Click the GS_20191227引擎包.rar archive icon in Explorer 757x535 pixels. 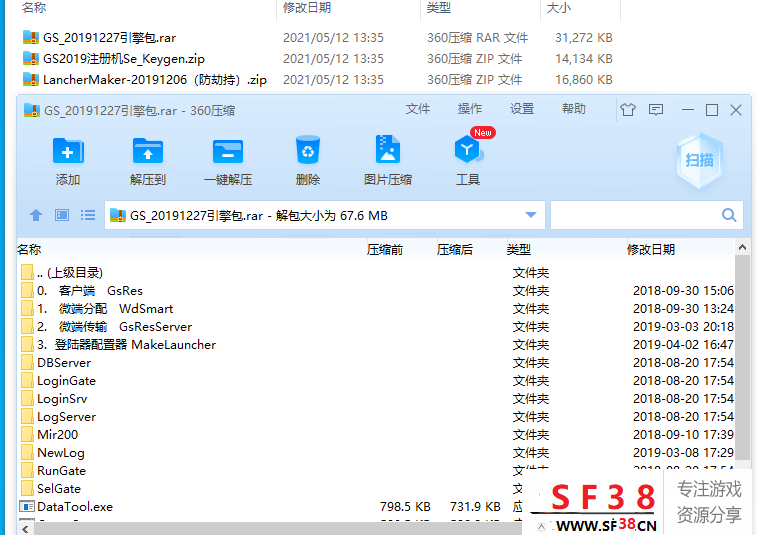(x=31, y=37)
